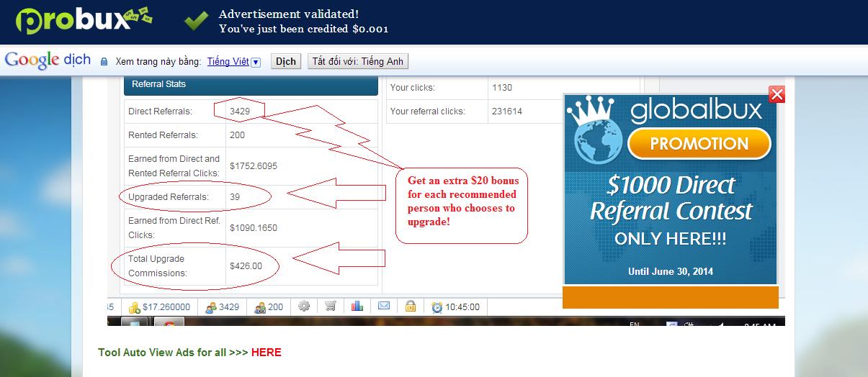Click the Direct Referrals value 3429
The image size is (868, 377).
tap(239, 112)
